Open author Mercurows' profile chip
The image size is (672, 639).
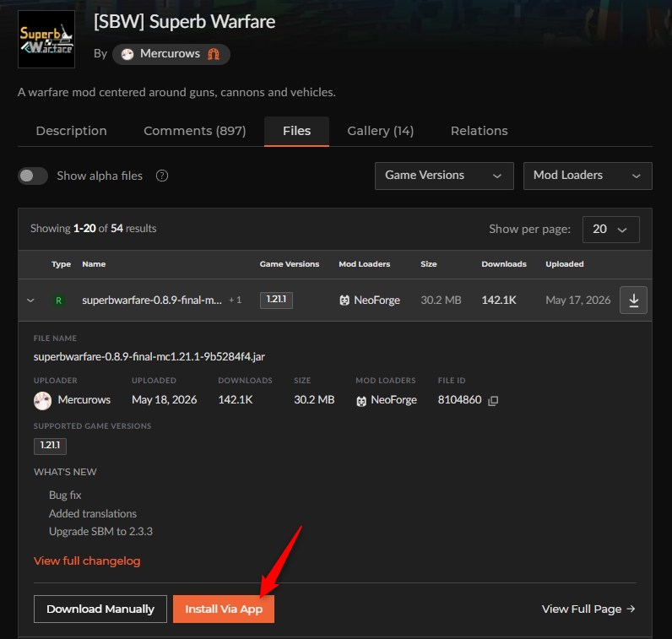[171, 54]
